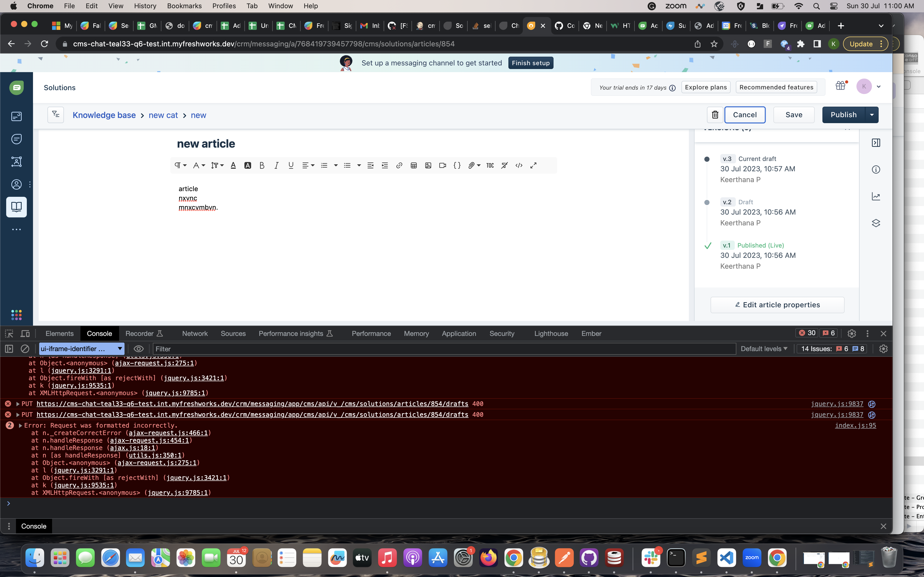Open the Bookmarks menu

184,6
